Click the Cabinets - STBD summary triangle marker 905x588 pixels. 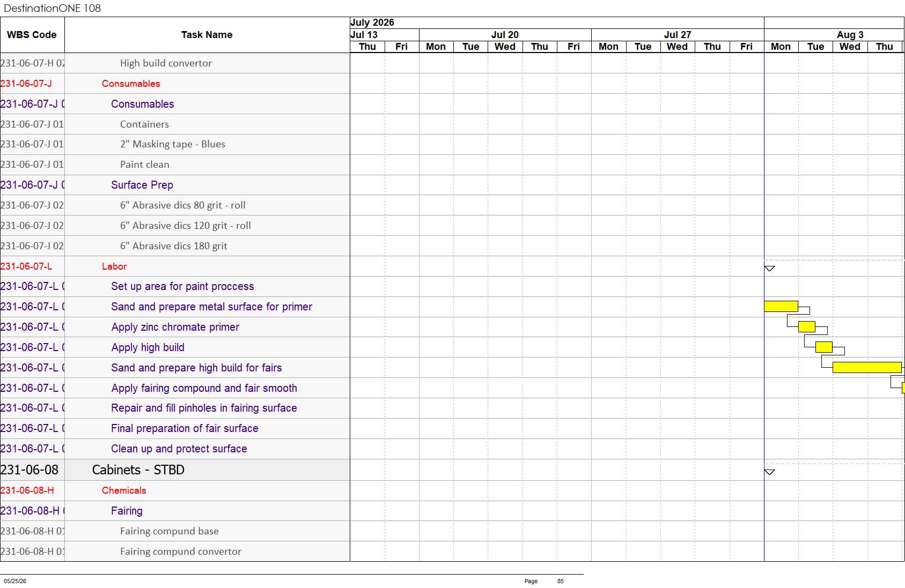[x=770, y=472]
